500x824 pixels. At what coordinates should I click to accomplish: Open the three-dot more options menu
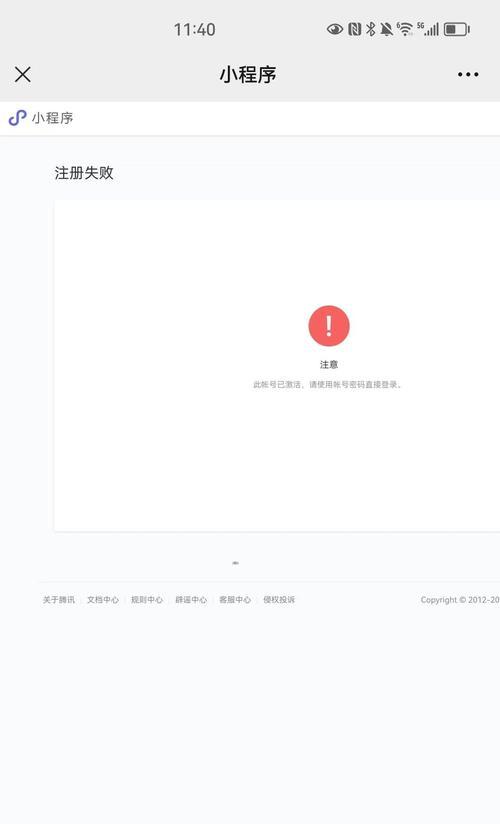click(x=468, y=75)
